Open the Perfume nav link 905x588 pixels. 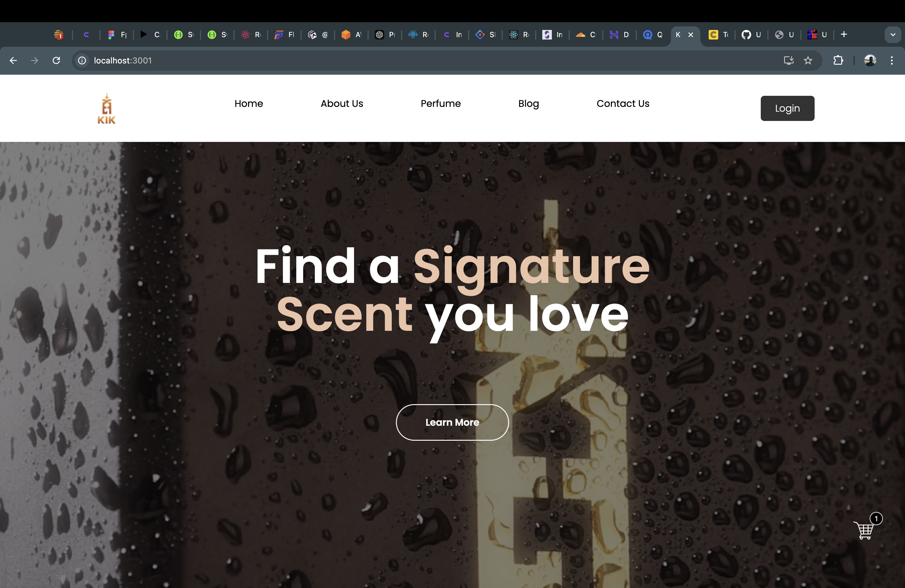click(x=441, y=104)
